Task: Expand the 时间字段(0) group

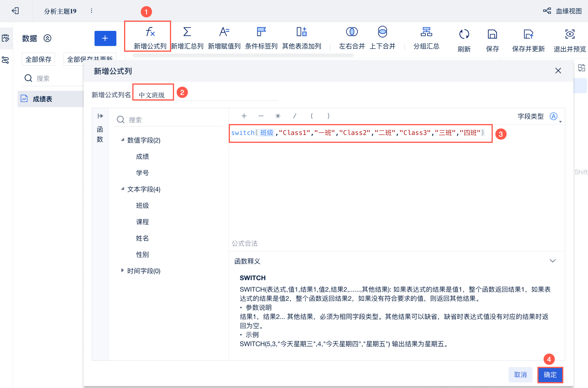Action: (123, 270)
